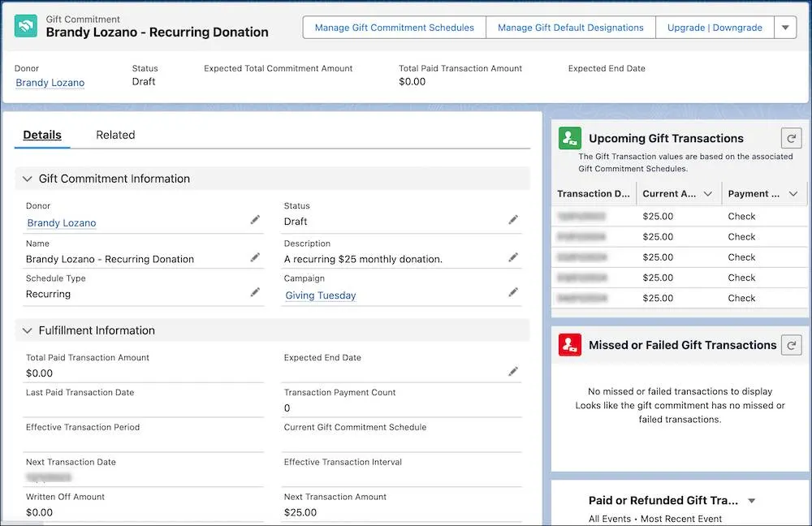Edit the Donor field pencil icon
Screen dimensions: 812x526
pos(255,220)
